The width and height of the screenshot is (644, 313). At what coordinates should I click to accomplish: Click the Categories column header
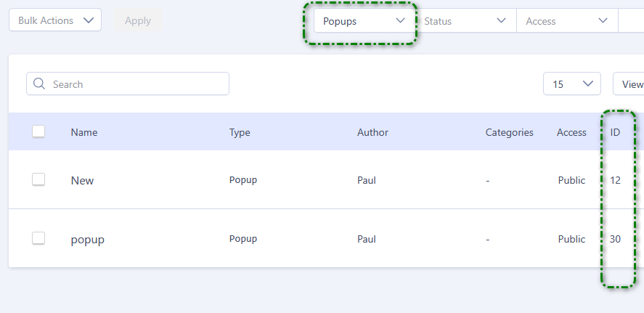pos(509,132)
